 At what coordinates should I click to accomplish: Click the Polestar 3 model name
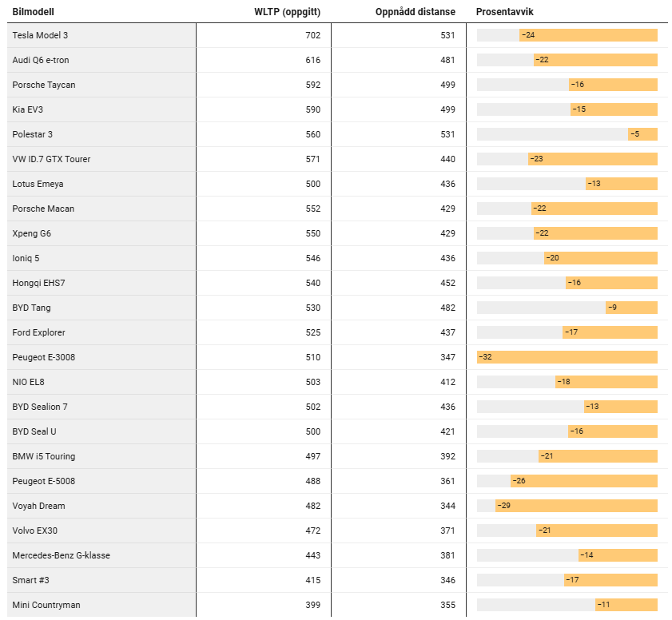point(33,134)
